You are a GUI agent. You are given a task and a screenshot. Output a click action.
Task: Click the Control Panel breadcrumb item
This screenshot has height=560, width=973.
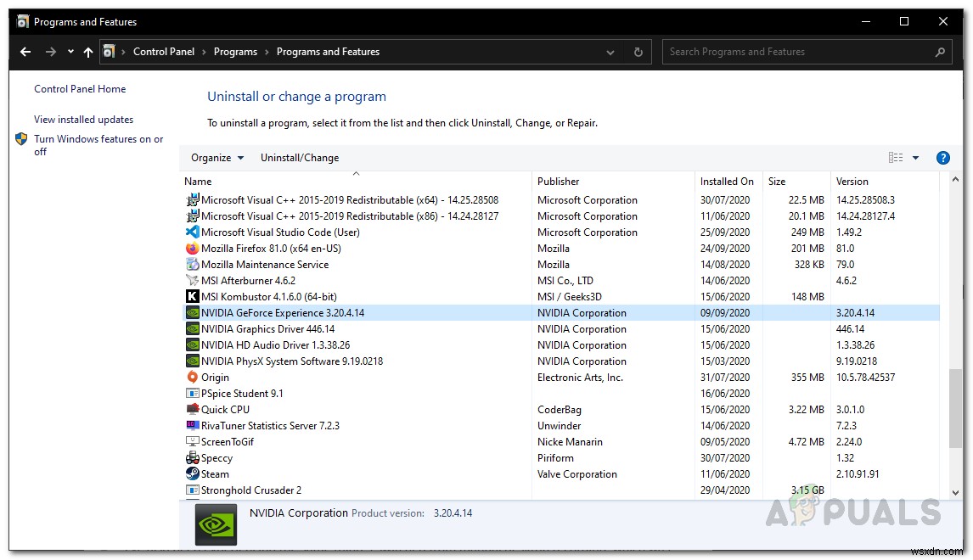pos(164,52)
